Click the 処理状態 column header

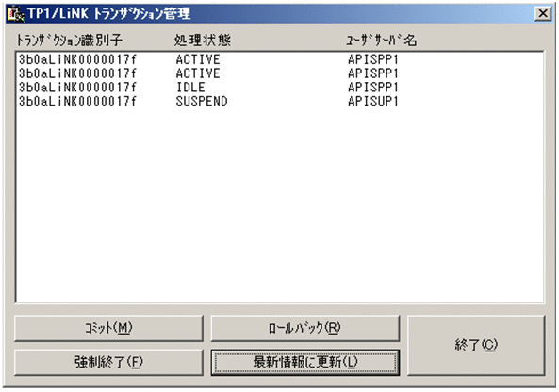[202, 41]
